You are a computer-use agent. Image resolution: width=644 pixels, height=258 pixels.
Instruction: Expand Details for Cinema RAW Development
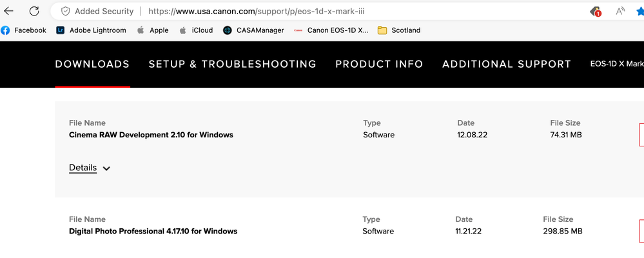[x=90, y=168]
